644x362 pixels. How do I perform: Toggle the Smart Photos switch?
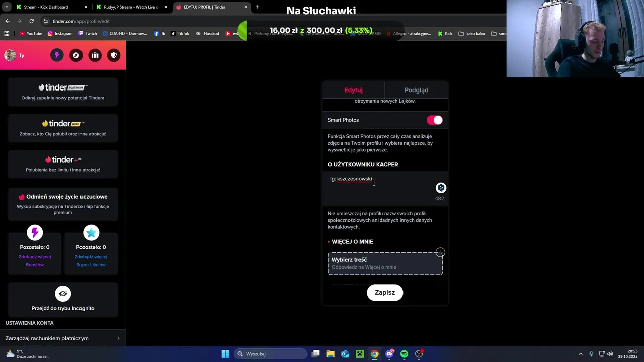(x=435, y=120)
